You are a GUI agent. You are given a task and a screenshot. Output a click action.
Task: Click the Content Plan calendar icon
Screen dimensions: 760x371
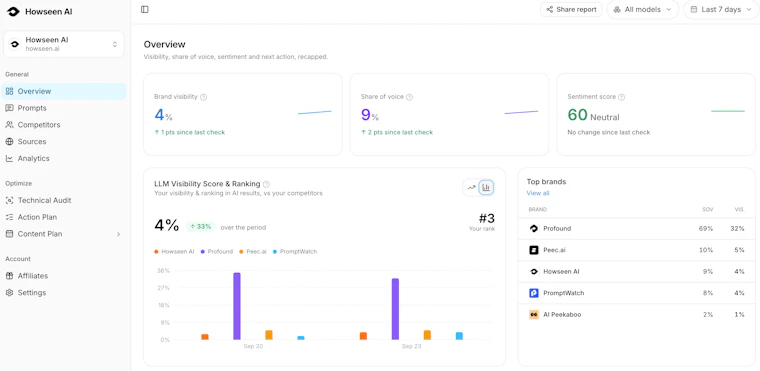pos(9,234)
